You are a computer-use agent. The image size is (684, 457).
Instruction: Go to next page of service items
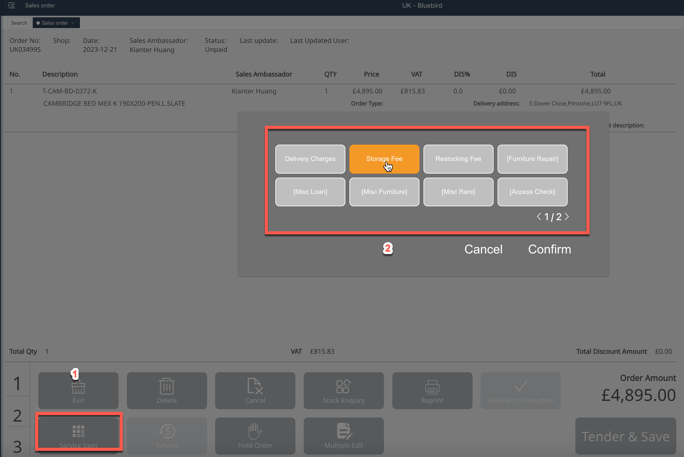(567, 217)
